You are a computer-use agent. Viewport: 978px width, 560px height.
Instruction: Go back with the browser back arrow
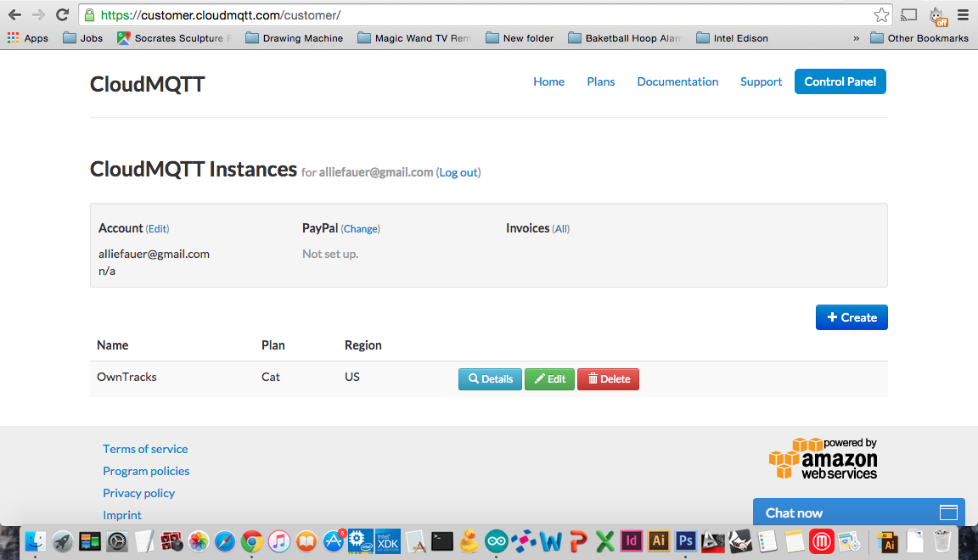click(x=15, y=15)
